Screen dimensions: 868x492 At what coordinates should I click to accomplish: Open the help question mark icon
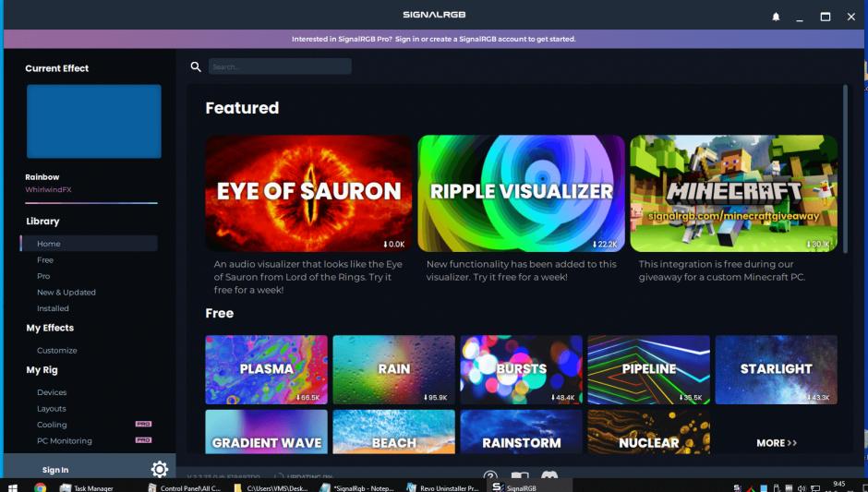click(x=490, y=475)
